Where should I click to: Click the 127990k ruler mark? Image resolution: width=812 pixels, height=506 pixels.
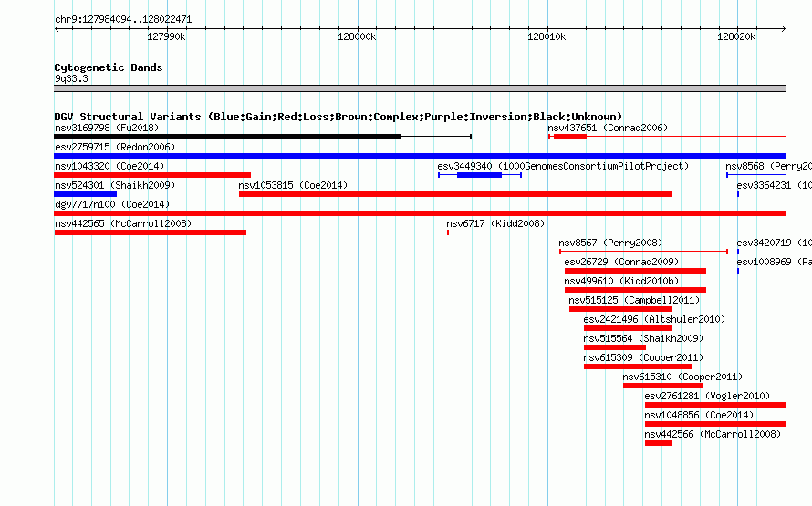[x=166, y=36]
